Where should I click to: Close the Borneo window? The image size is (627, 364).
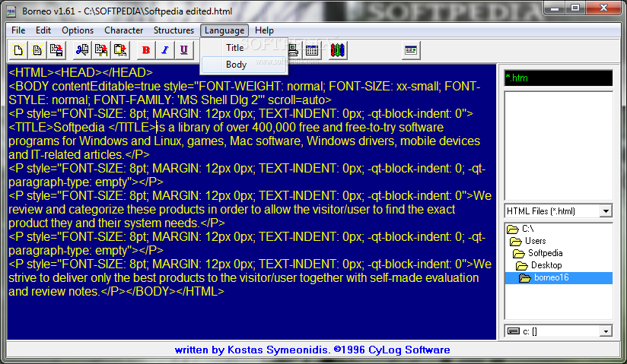[x=604, y=8]
